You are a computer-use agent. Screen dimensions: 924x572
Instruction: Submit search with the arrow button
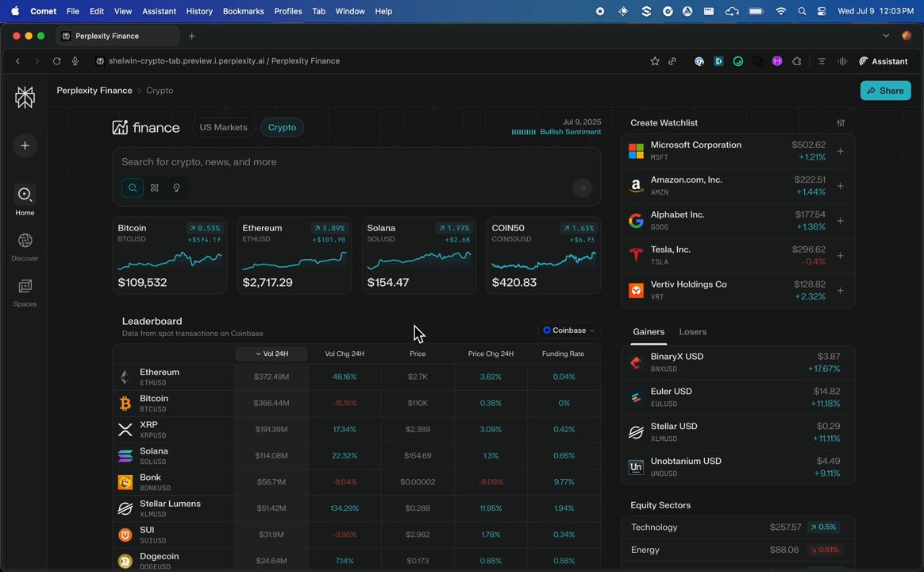click(582, 187)
